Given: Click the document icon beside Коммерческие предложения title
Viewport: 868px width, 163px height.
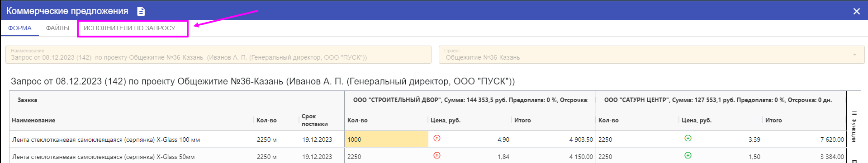Looking at the screenshot, I should (x=141, y=11).
